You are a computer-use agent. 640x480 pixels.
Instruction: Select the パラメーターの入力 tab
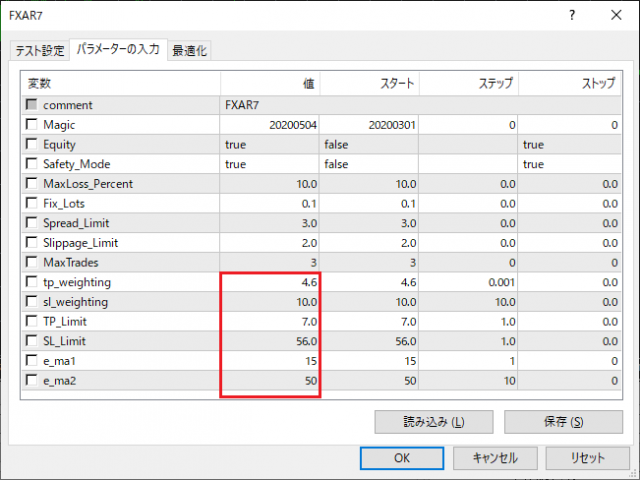coord(118,49)
